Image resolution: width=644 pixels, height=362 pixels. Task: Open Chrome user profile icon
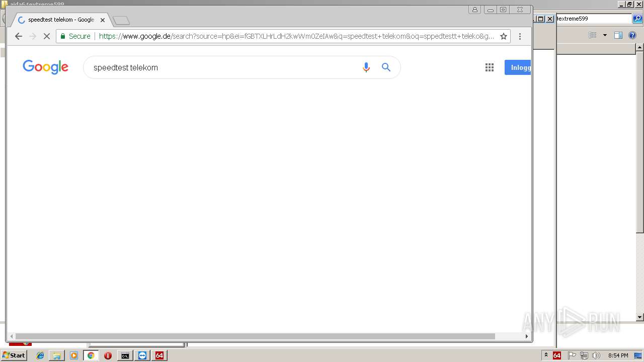(474, 10)
